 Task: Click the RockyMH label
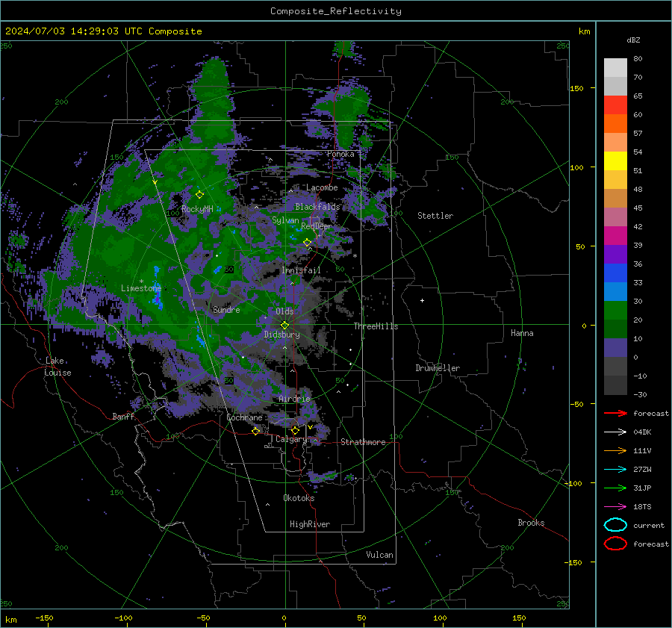[x=197, y=209]
